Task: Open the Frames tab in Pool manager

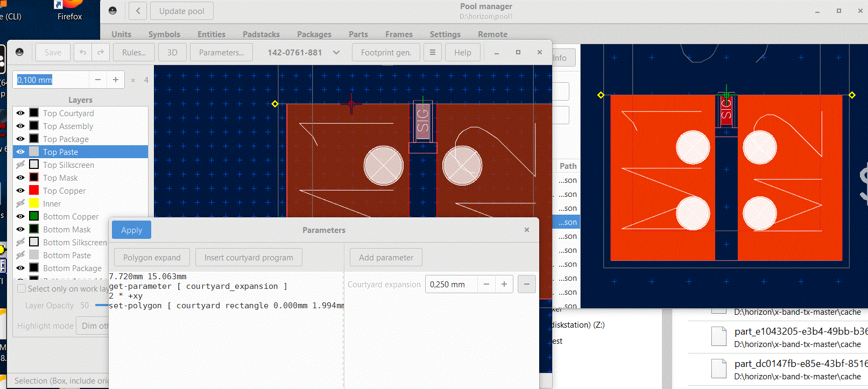Action: [x=399, y=34]
